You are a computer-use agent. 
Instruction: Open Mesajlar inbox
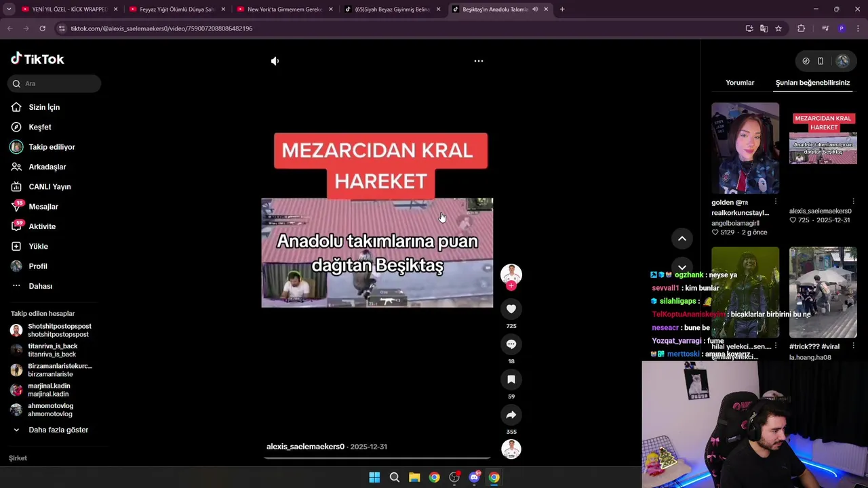43,207
